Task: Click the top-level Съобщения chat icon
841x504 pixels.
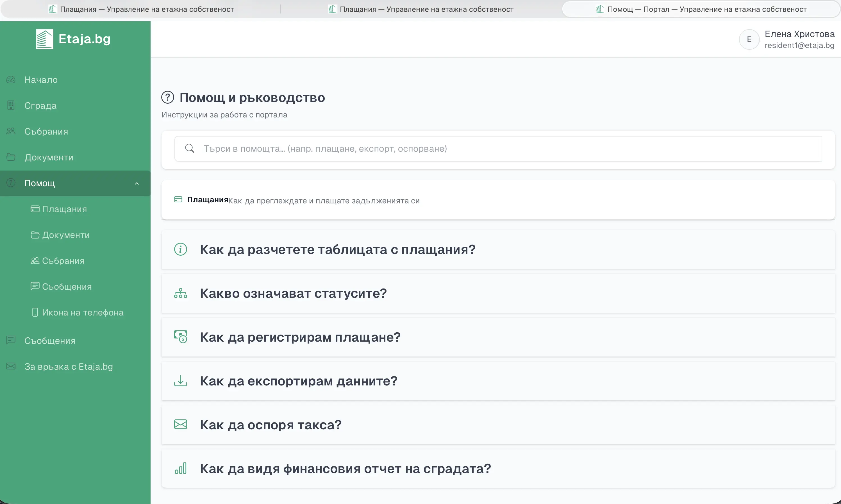Action: (11, 340)
